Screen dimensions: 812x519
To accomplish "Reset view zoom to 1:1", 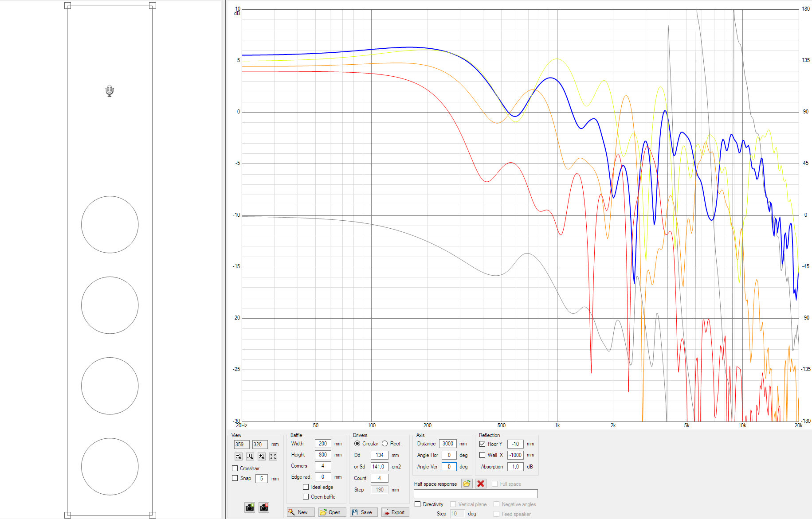I will (250, 456).
